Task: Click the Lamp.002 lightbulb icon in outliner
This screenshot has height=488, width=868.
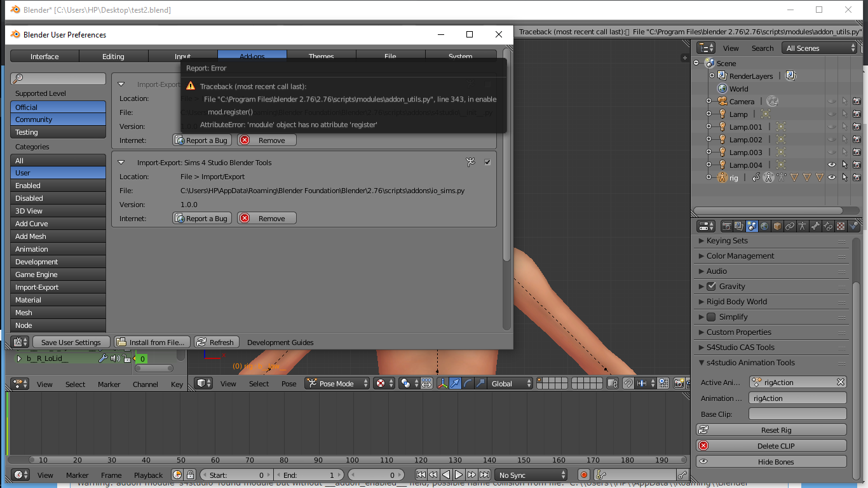Action: click(722, 140)
